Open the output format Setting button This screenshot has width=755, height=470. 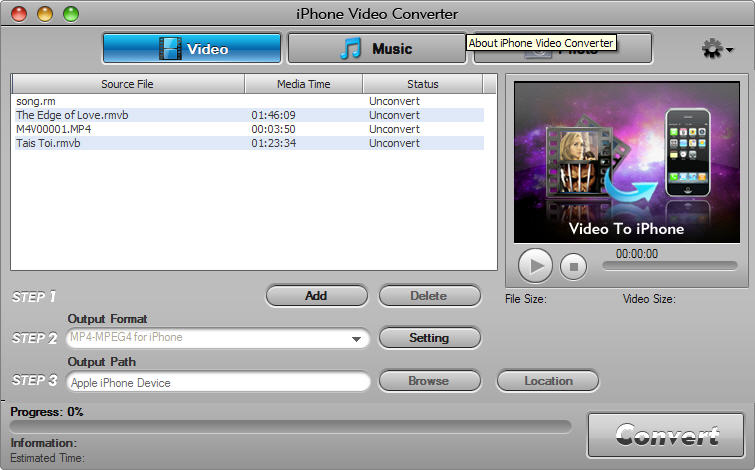pyautogui.click(x=430, y=338)
